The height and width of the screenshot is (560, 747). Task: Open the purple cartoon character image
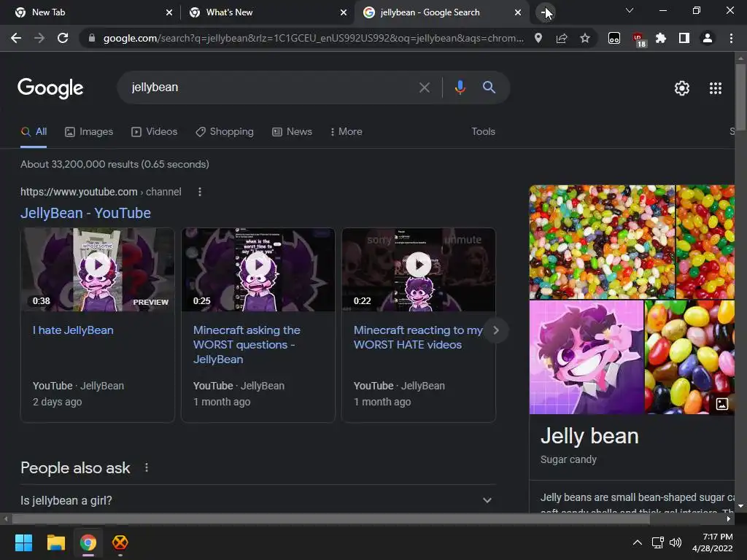(587, 357)
